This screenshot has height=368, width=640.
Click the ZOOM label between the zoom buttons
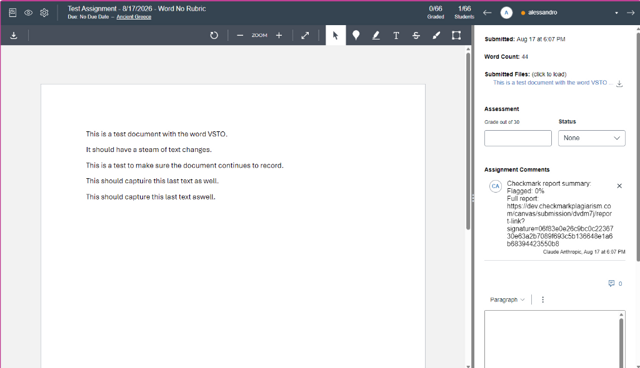(259, 35)
